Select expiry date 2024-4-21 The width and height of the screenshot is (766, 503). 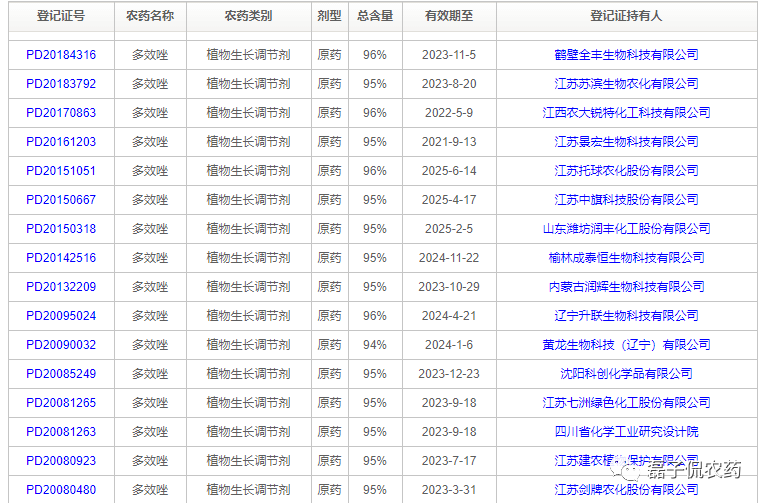pyautogui.click(x=449, y=316)
